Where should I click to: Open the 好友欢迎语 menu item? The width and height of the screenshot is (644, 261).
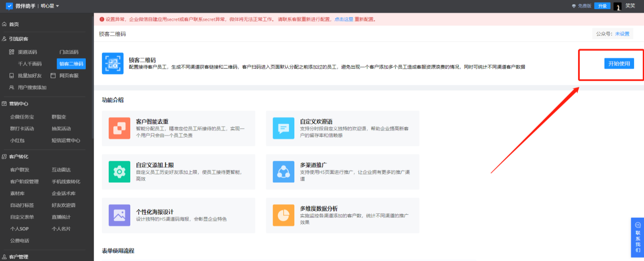pyautogui.click(x=63, y=205)
